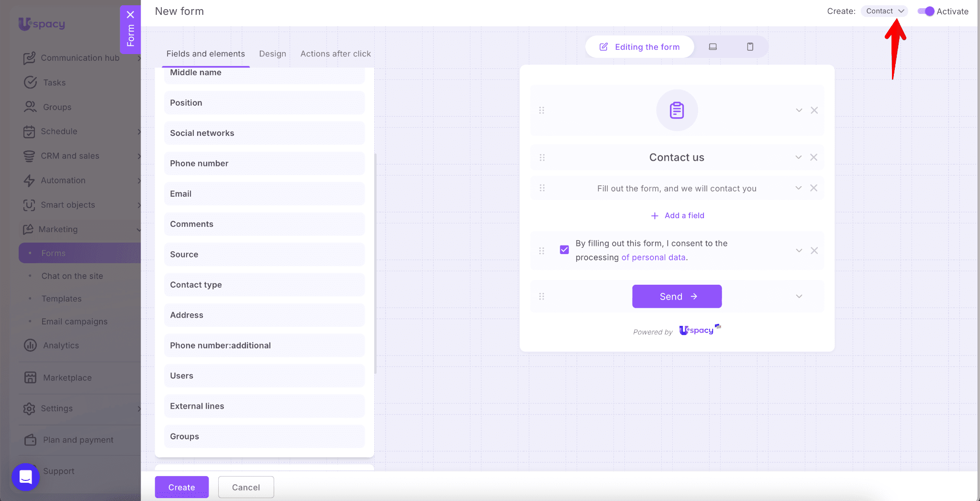This screenshot has height=501, width=980.
Task: Click the clipboard logo in form preview
Action: 677,111
